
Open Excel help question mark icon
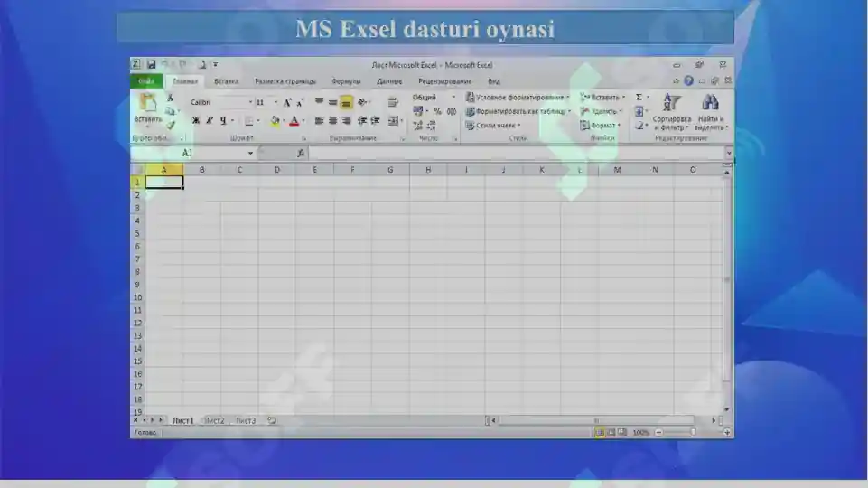point(688,80)
